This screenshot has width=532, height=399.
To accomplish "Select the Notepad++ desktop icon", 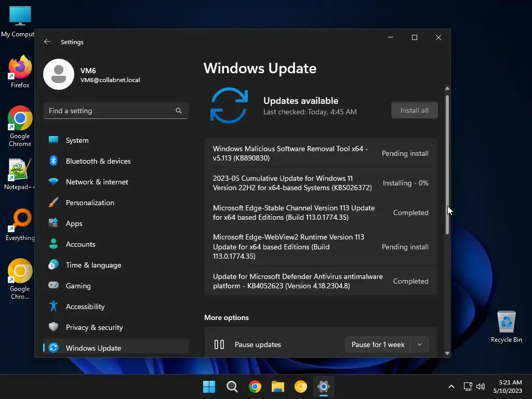I will point(19,174).
